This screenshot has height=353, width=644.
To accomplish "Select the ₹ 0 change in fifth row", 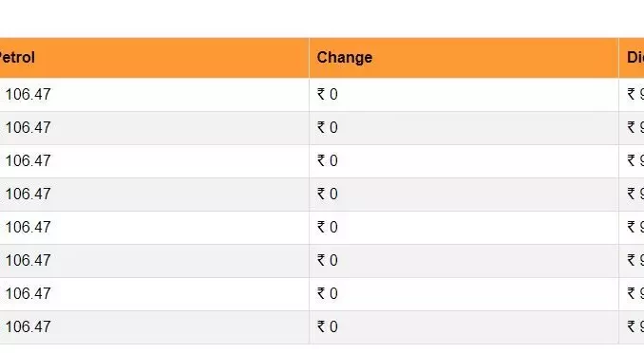I will tap(328, 228).
